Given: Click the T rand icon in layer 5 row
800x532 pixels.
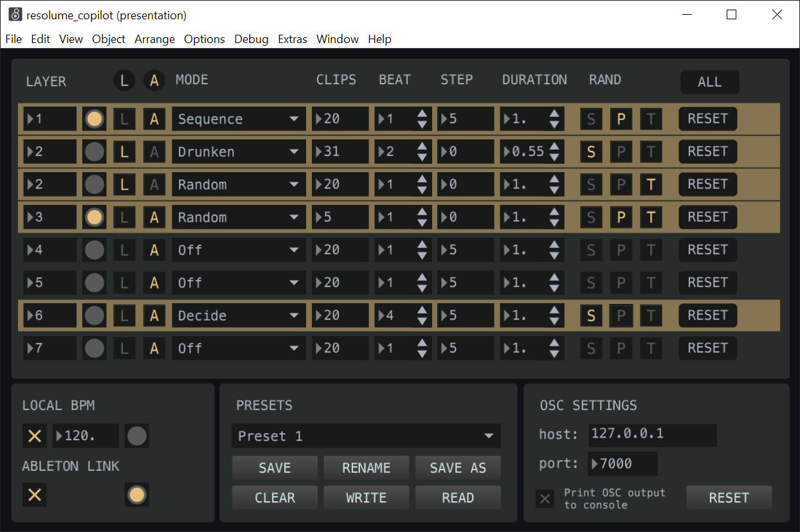Looking at the screenshot, I should [651, 283].
